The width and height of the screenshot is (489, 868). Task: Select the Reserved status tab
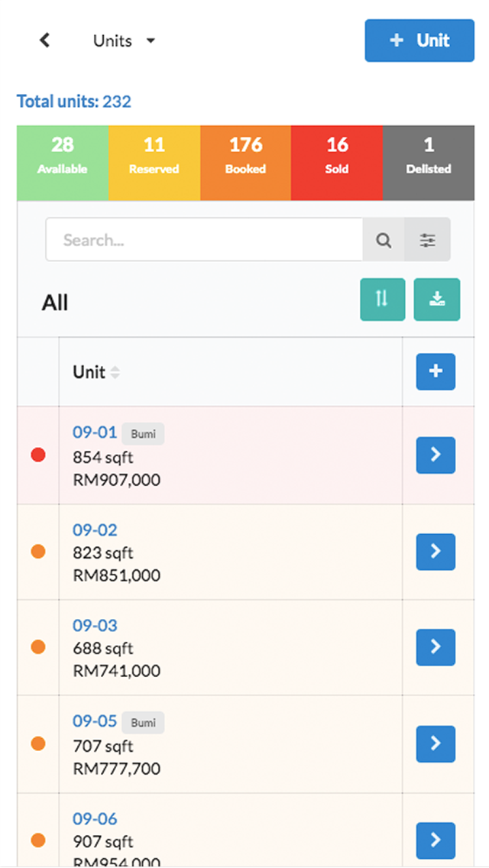154,154
